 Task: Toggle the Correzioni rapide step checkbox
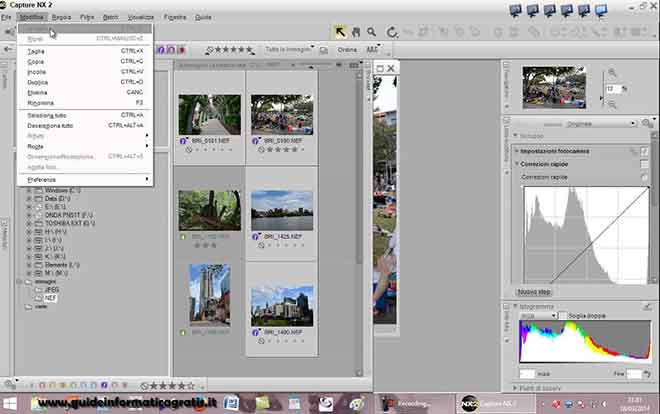[644, 164]
